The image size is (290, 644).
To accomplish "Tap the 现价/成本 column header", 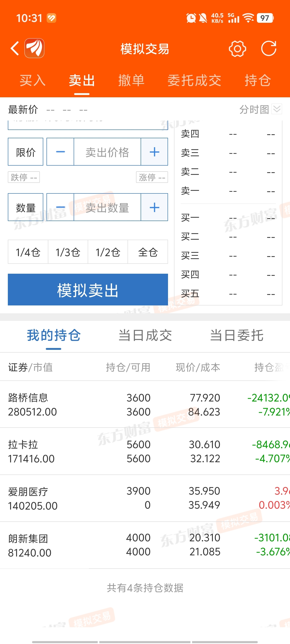I will (x=198, y=367).
